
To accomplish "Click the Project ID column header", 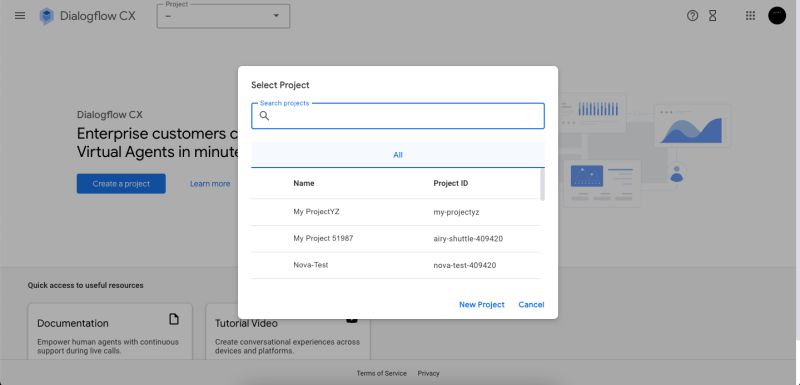I will [x=451, y=183].
